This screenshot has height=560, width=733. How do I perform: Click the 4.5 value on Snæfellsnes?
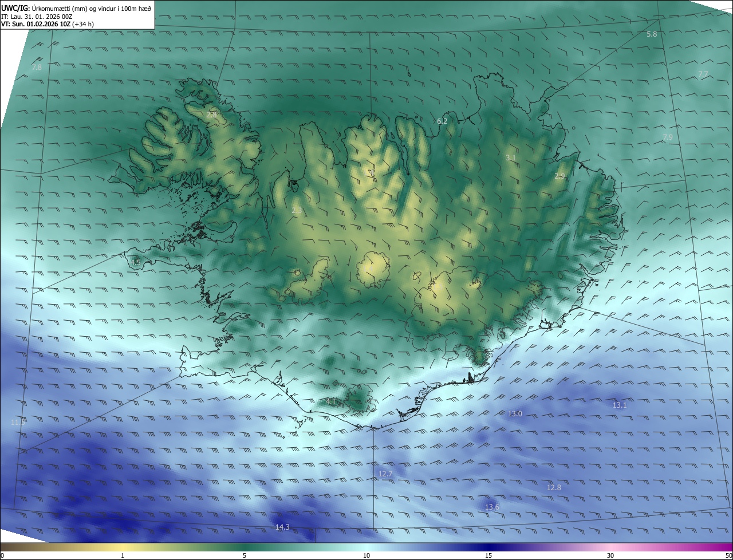click(x=135, y=262)
